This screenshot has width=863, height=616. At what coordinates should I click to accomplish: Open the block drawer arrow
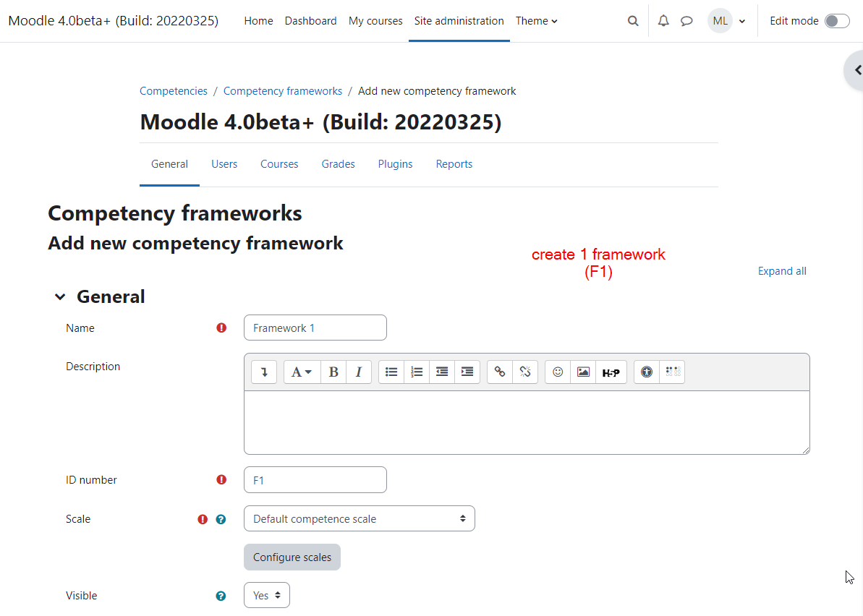[856, 70]
